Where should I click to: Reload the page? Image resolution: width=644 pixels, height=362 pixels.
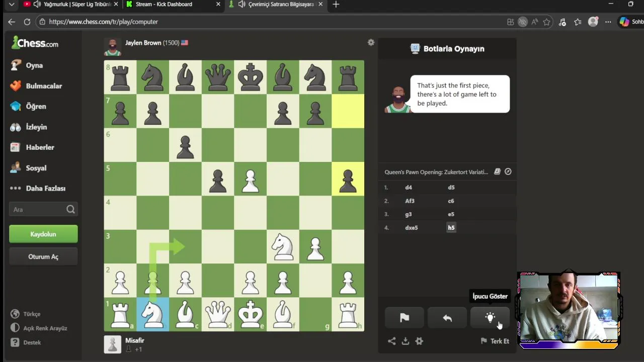27,22
